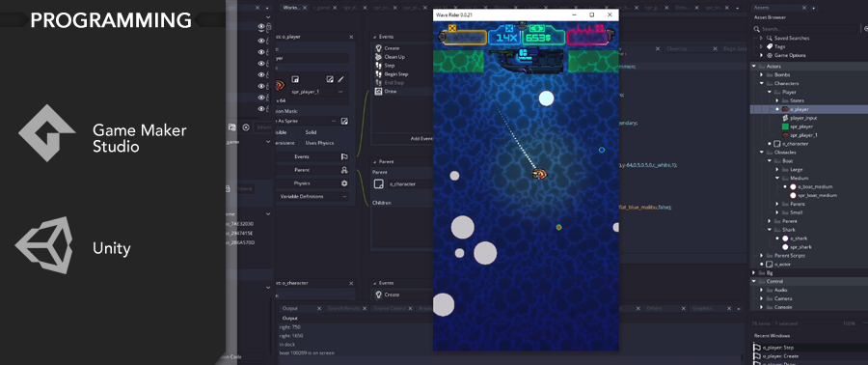The image size is (868, 365).
Task: Click the edit sprite pencil icon
Action: [x=341, y=79]
